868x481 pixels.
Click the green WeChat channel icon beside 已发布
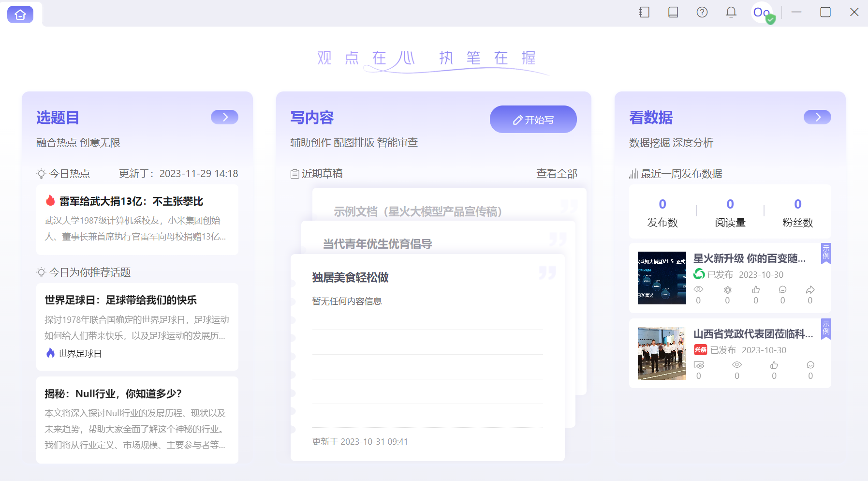coord(699,274)
